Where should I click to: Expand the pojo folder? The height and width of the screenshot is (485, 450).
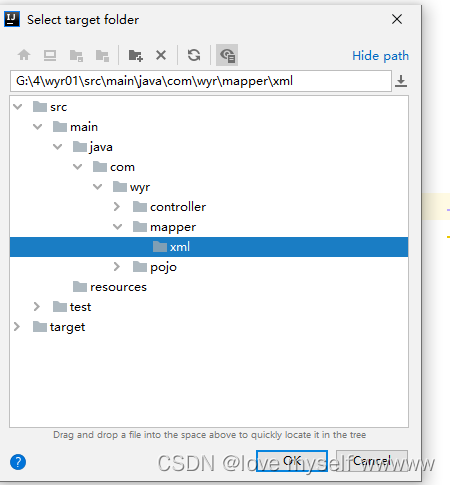117,267
